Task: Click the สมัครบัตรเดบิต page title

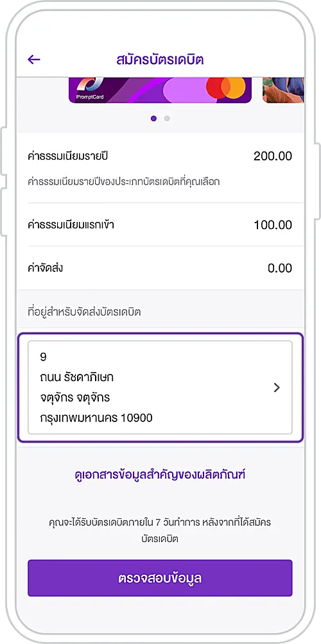Action: coord(160,60)
